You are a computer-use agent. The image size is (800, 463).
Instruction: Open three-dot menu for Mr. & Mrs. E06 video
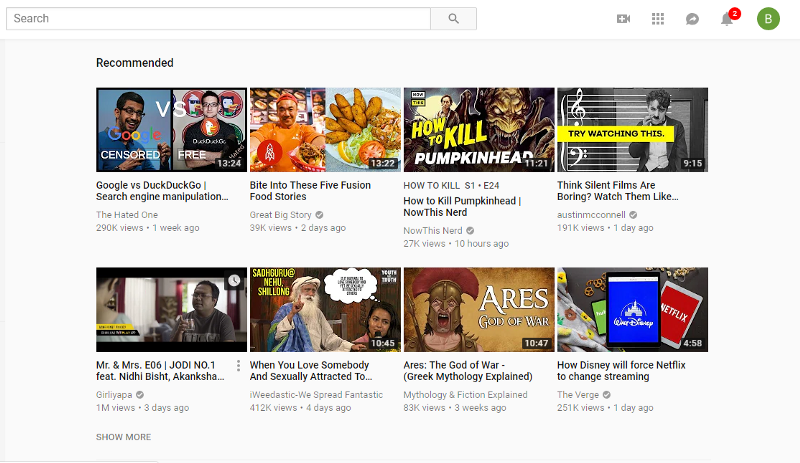(238, 365)
